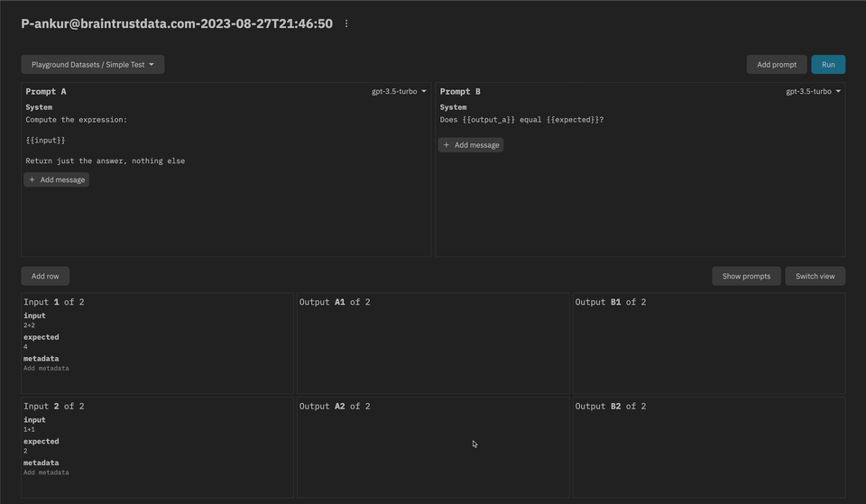The height and width of the screenshot is (504, 866).
Task: Click Add metadata in Input 1
Action: tap(46, 368)
